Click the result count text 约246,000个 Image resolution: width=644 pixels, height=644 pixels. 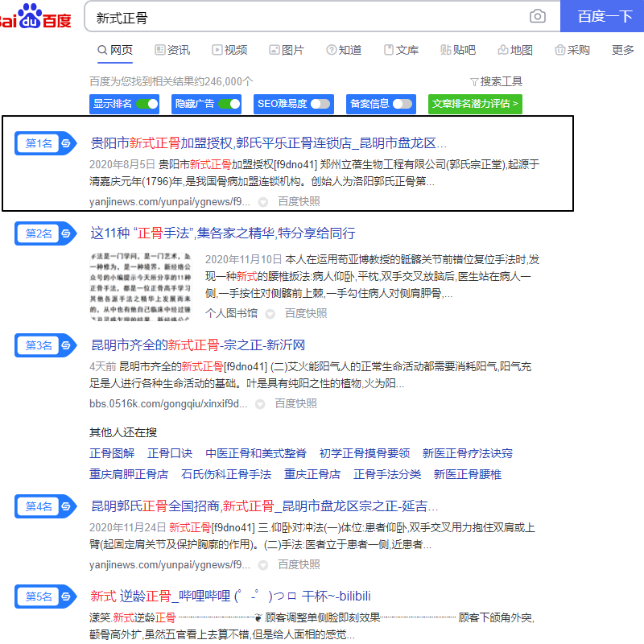point(224,82)
